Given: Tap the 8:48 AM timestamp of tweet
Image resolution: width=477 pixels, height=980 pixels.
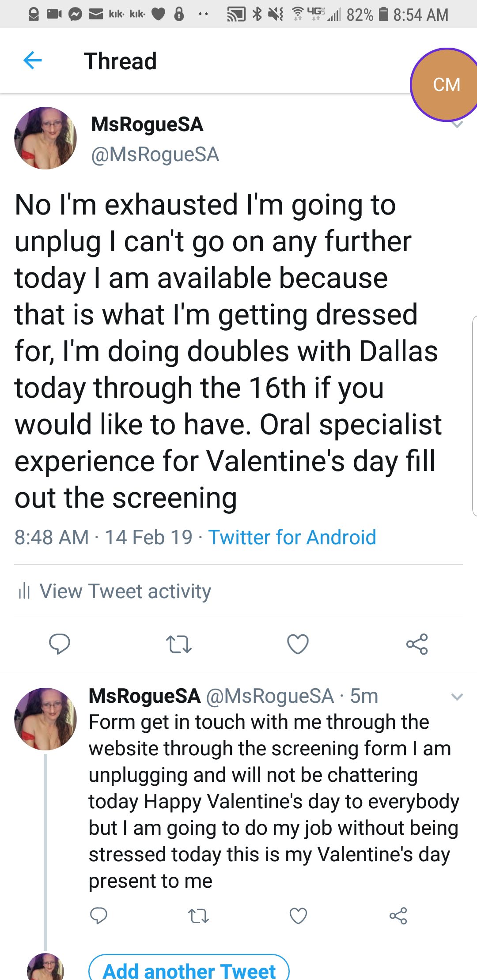Looking at the screenshot, I should pos(52,537).
